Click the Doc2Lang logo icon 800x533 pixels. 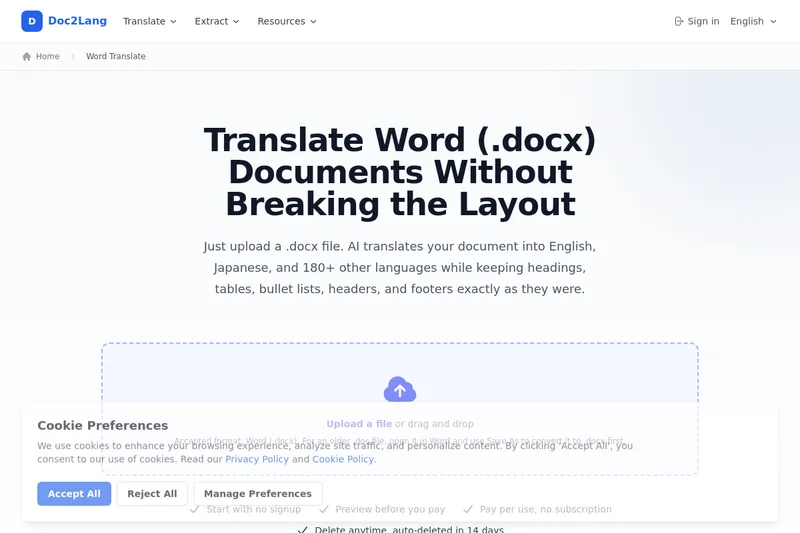pos(32,21)
